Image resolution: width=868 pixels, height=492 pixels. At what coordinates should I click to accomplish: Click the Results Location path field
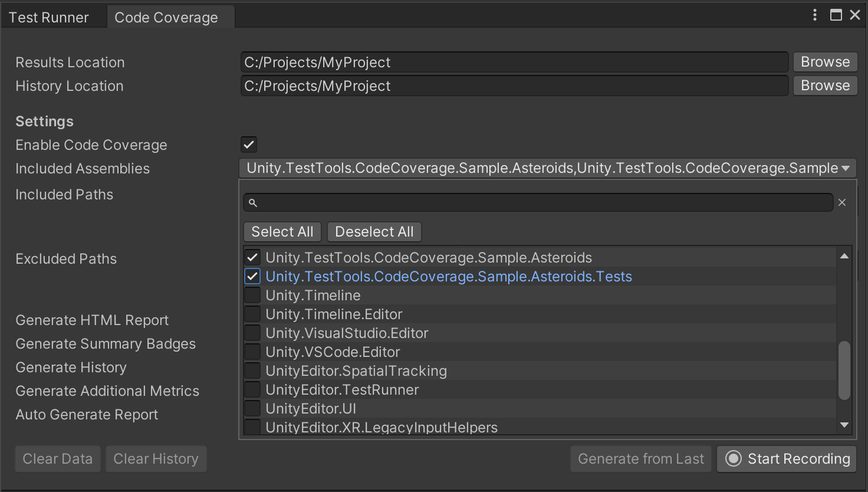514,62
